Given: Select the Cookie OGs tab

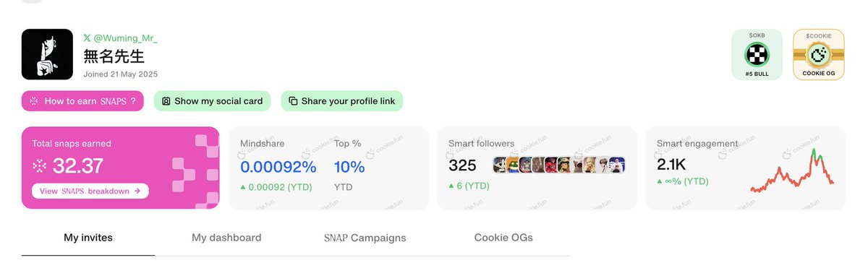Looking at the screenshot, I should (503, 237).
